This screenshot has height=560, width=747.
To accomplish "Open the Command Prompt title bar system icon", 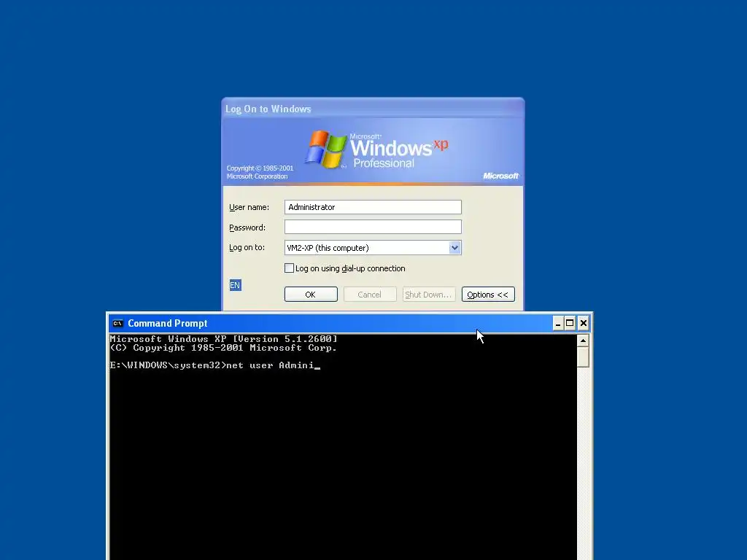I will click(117, 323).
